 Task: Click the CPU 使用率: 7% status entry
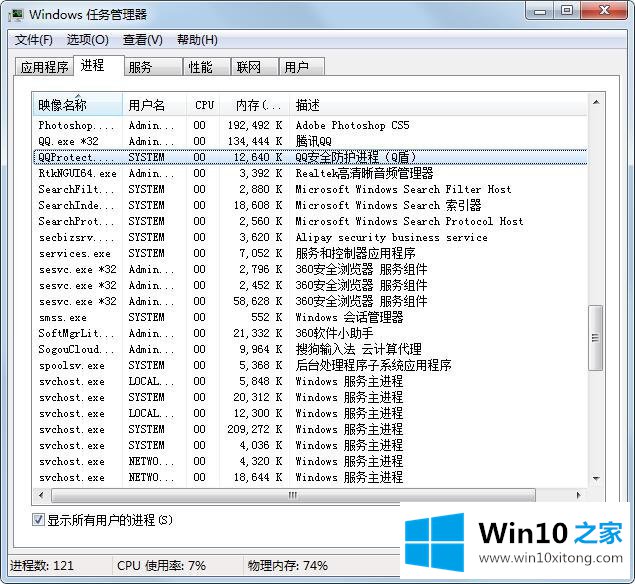[161, 565]
